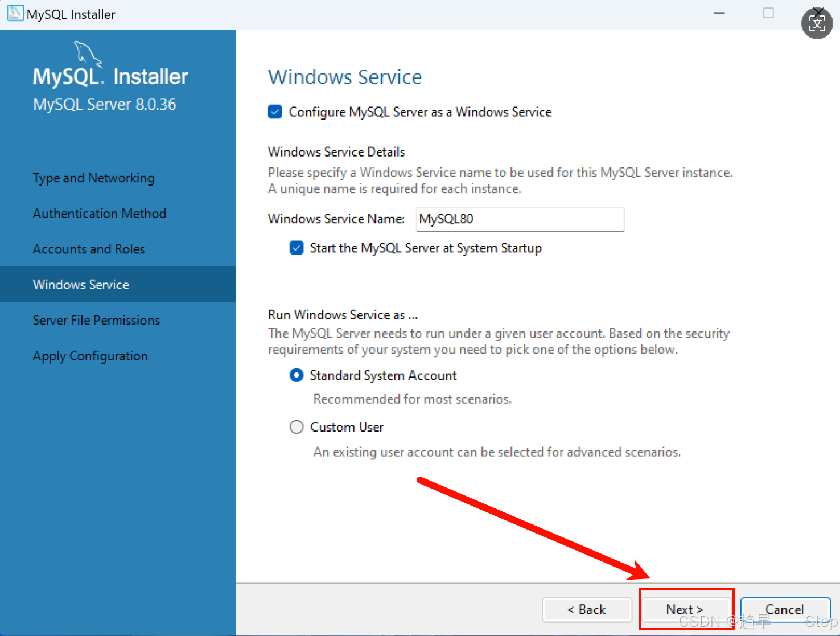Viewport: 840px width, 636px height.
Task: Click the Run Windows Service as ... label
Action: click(343, 315)
